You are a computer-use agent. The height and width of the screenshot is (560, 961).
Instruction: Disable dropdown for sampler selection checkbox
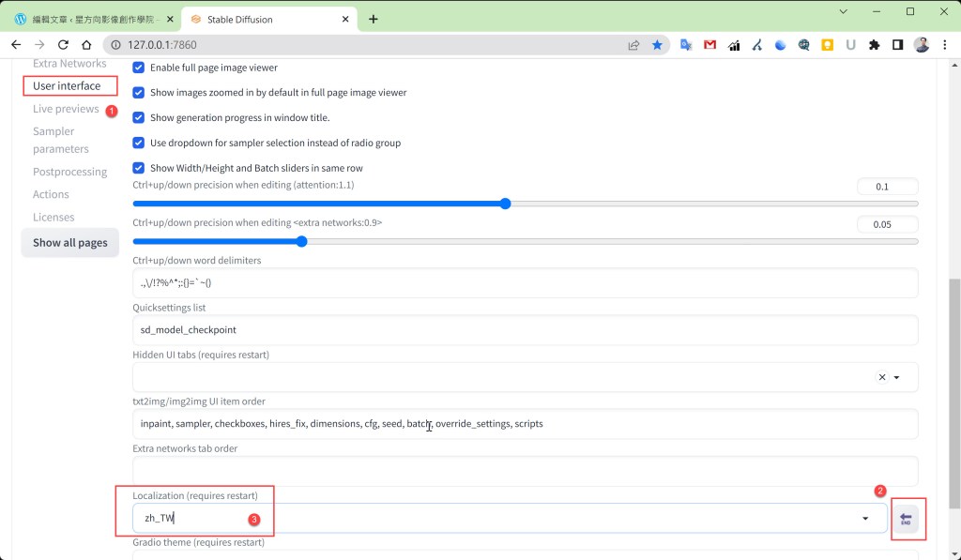coord(139,143)
